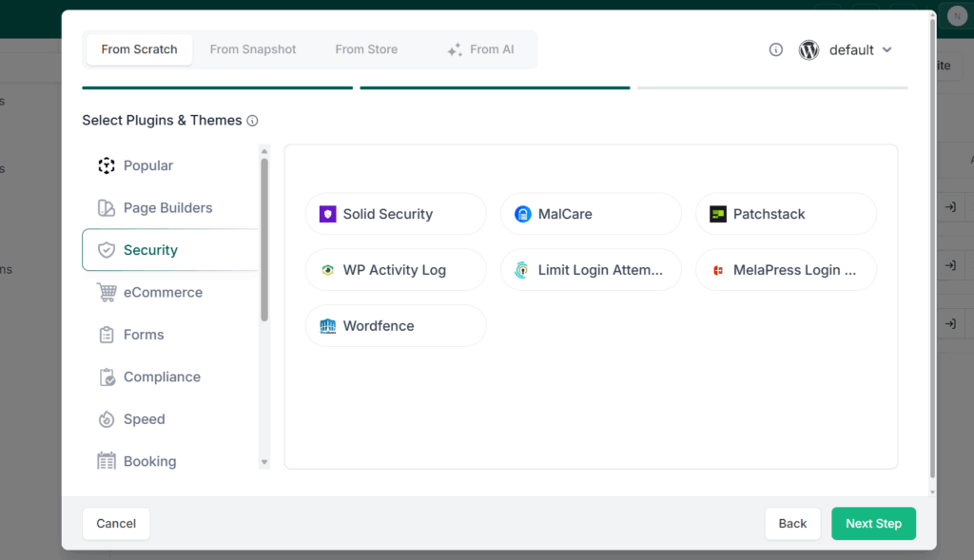This screenshot has height=560, width=974.
Task: Toggle the WP Activity Log plugin
Action: (396, 270)
